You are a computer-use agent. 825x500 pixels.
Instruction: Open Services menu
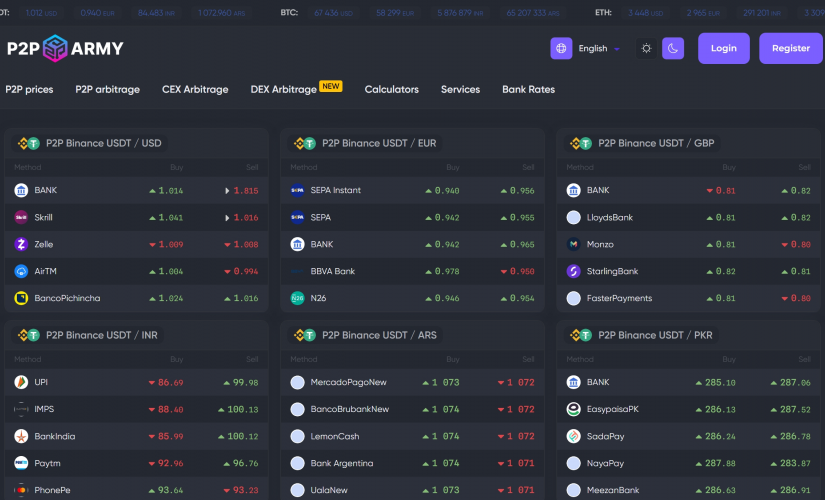(x=460, y=89)
